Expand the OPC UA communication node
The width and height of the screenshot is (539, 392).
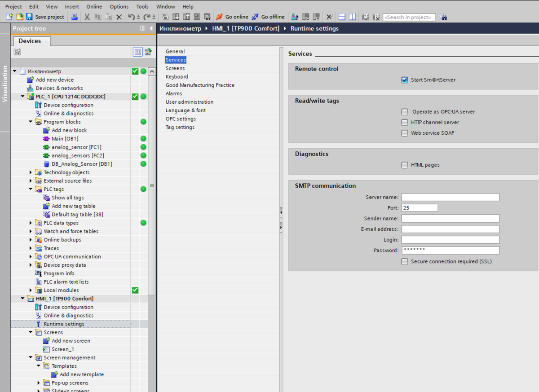tap(30, 256)
